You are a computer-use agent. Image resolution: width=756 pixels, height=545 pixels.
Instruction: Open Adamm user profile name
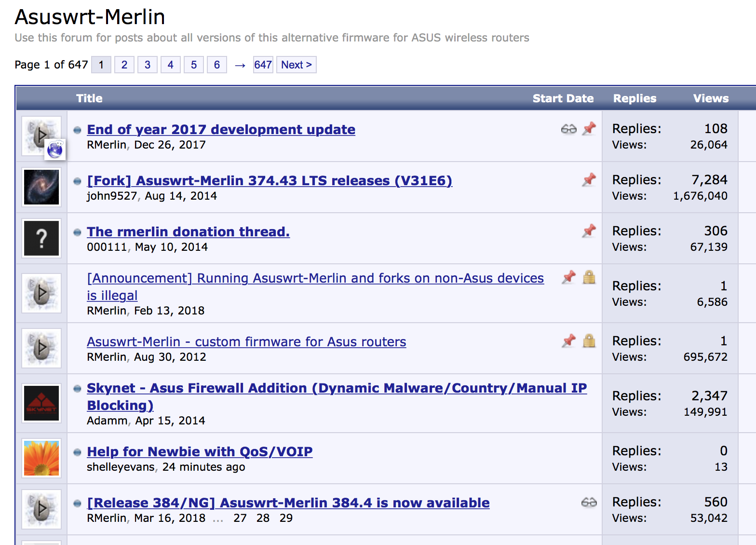(x=107, y=421)
